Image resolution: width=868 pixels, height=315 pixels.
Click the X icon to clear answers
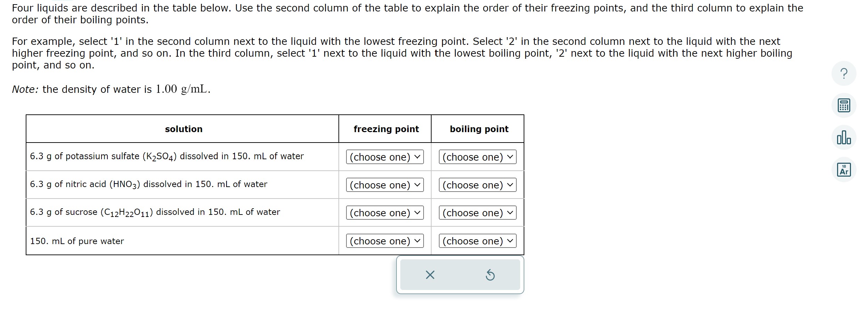tap(430, 275)
